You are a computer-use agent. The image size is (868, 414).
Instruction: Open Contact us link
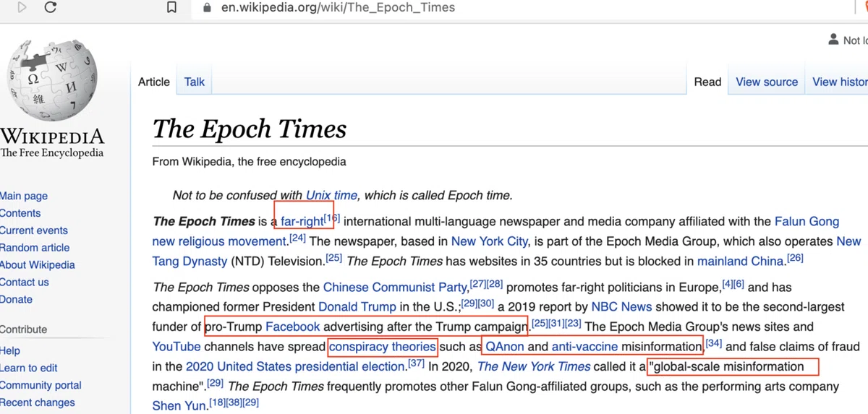tap(25, 283)
